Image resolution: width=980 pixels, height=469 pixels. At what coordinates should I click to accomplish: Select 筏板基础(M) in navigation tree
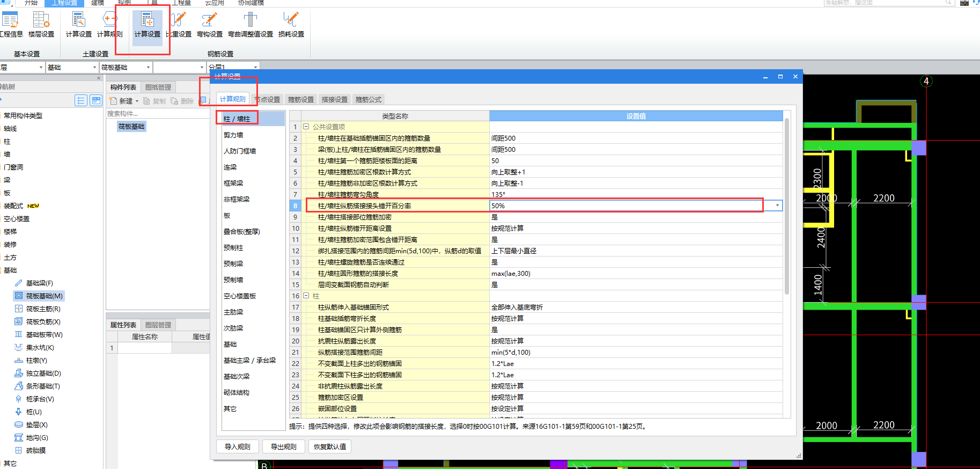coord(40,296)
